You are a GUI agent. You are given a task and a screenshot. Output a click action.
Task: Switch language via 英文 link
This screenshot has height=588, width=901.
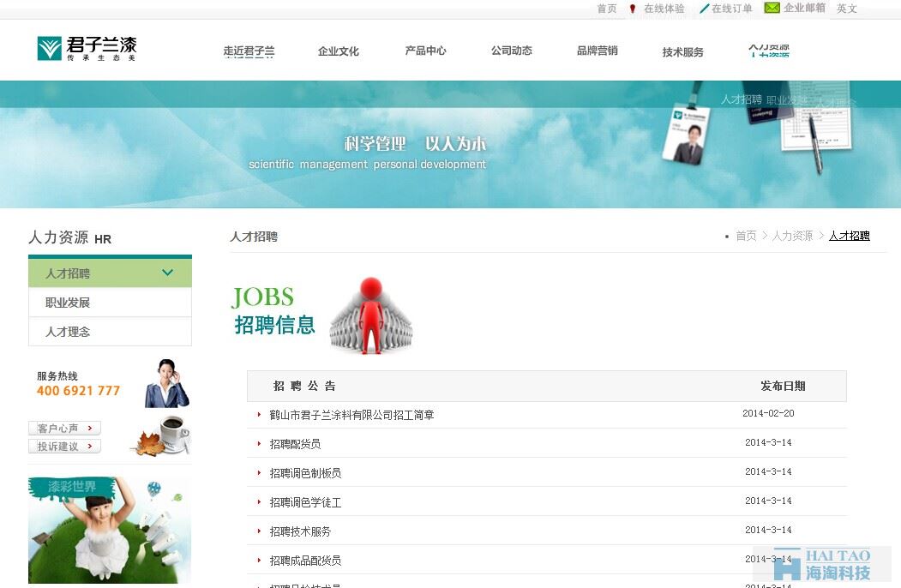click(847, 9)
